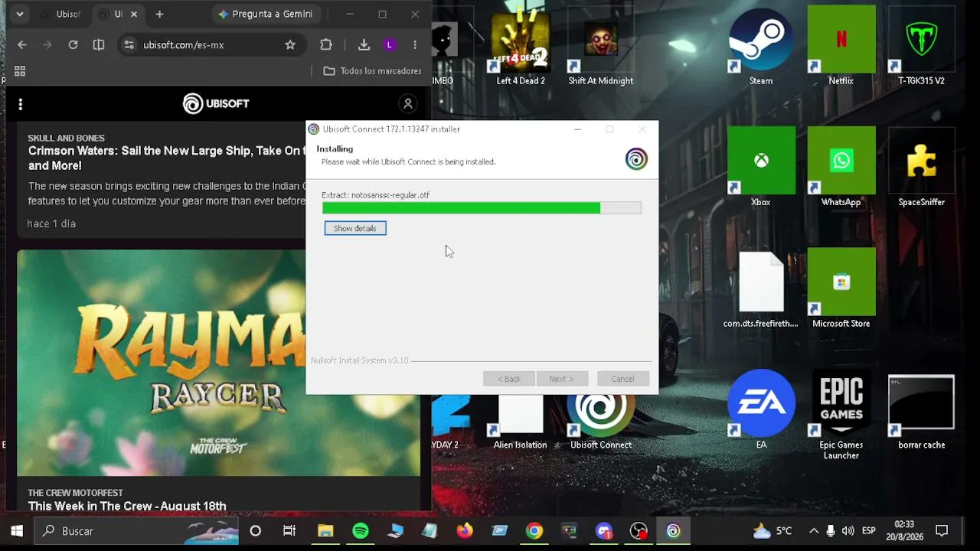Open the weather widget showing 5°C

(x=773, y=531)
